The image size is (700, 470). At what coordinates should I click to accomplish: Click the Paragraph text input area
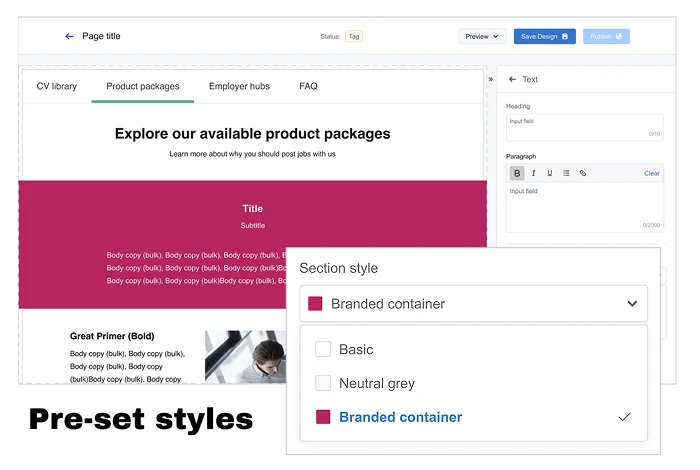(584, 207)
